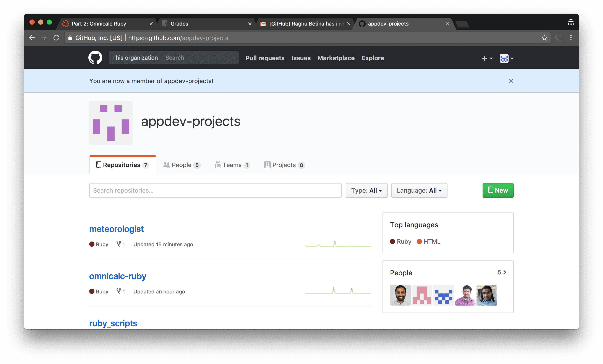Expand People list via the 5 chevron

[502, 272]
